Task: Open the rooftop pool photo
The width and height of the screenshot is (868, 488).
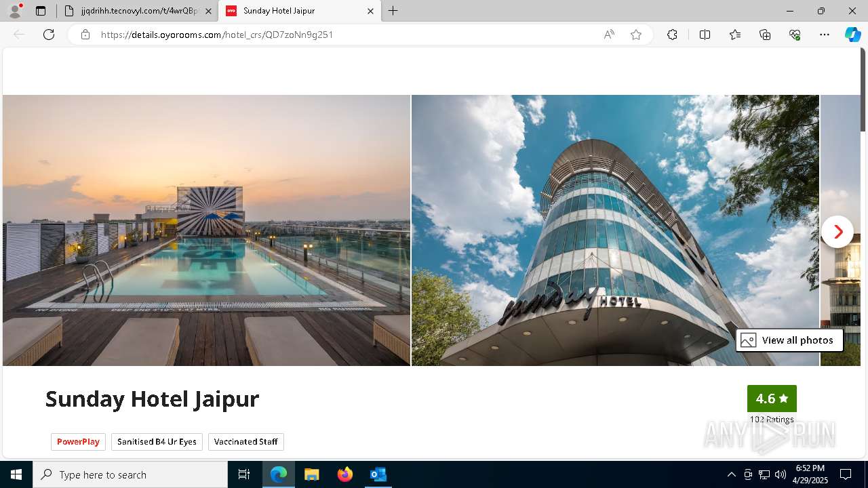Action: click(x=206, y=230)
